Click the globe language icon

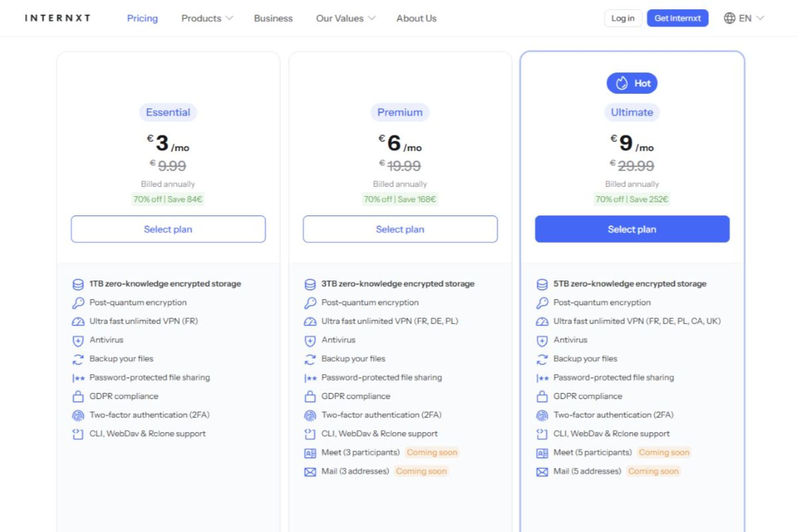729,18
